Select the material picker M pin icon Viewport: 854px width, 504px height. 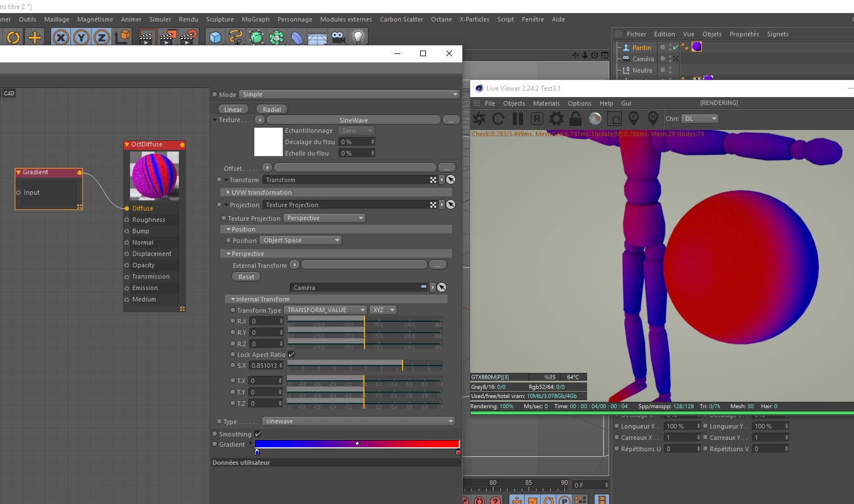point(653,118)
